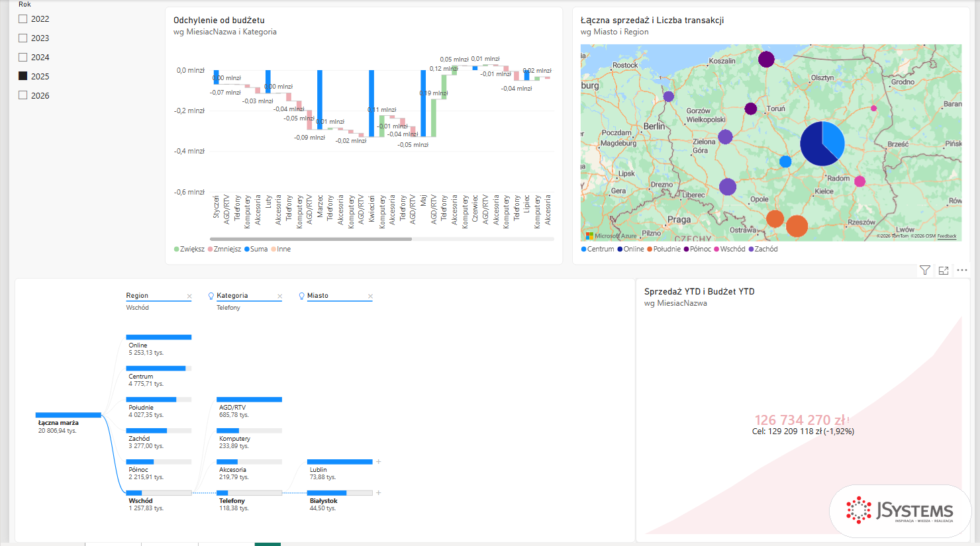The image size is (980, 546).
Task: Remove the Miasto level in decomposition tree
Action: point(371,296)
